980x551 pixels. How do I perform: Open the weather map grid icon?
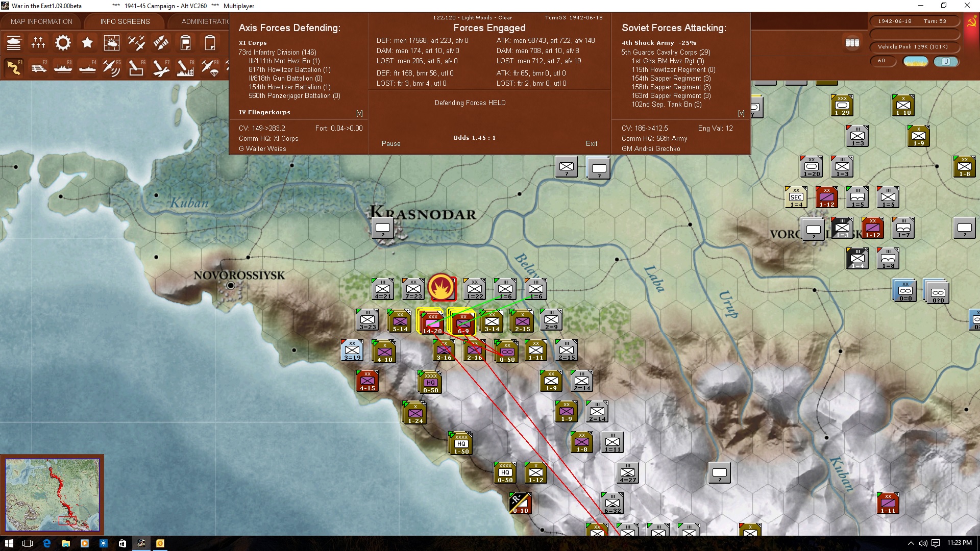pos(112,43)
